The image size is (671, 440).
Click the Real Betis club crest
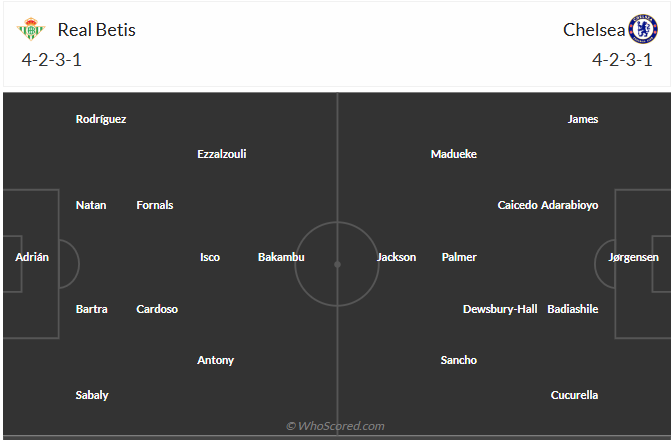31,29
